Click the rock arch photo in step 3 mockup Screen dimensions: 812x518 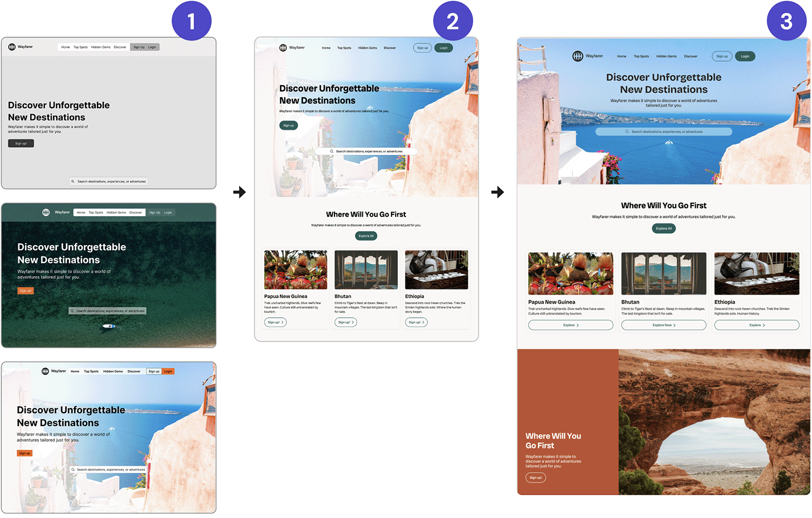(714, 422)
